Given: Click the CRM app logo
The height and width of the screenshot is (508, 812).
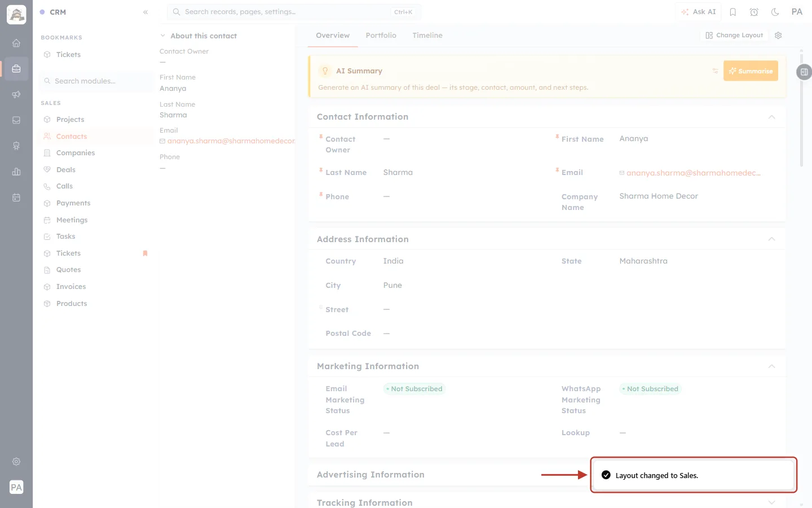Looking at the screenshot, I should point(16,15).
